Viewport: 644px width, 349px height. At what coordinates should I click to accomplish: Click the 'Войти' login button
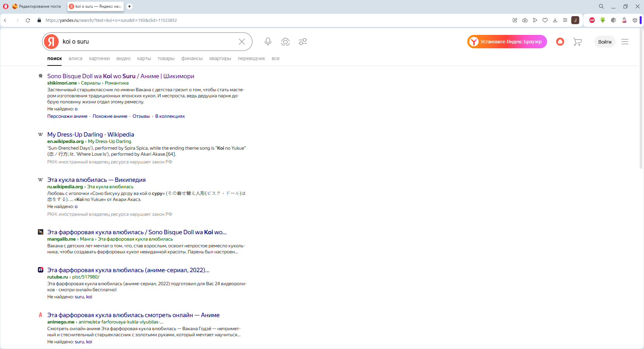pyautogui.click(x=604, y=42)
